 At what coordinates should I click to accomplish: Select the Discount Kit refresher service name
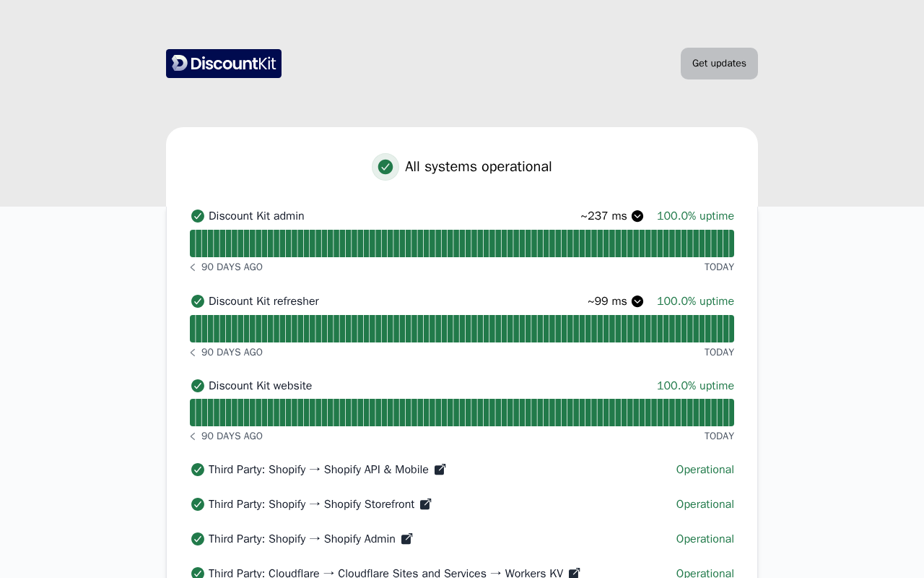[x=263, y=301]
